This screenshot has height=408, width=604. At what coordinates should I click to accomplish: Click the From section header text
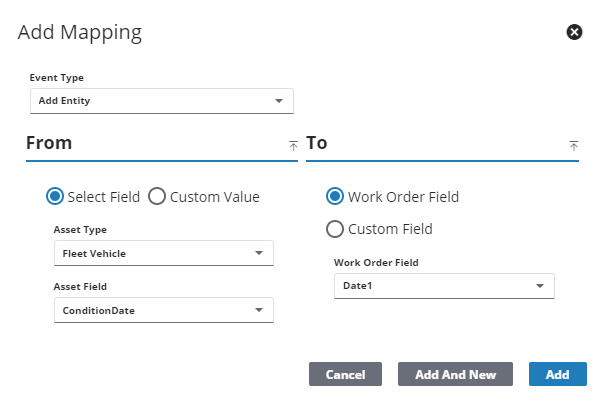49,143
